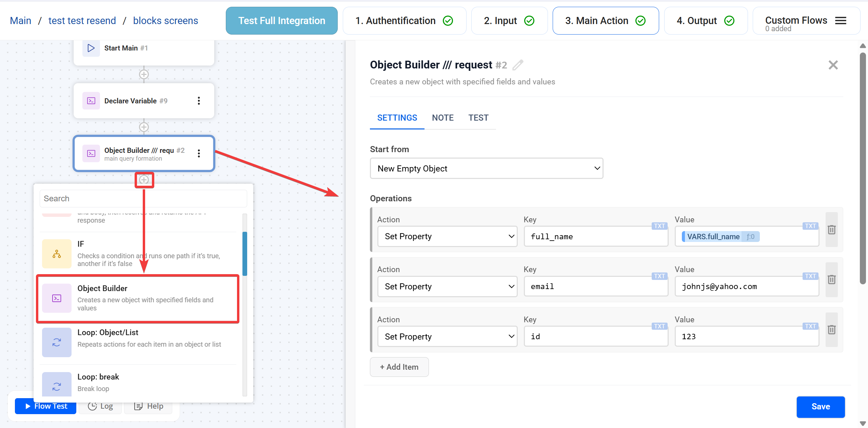Open the kebab menu on Object Builder node

[x=199, y=153]
